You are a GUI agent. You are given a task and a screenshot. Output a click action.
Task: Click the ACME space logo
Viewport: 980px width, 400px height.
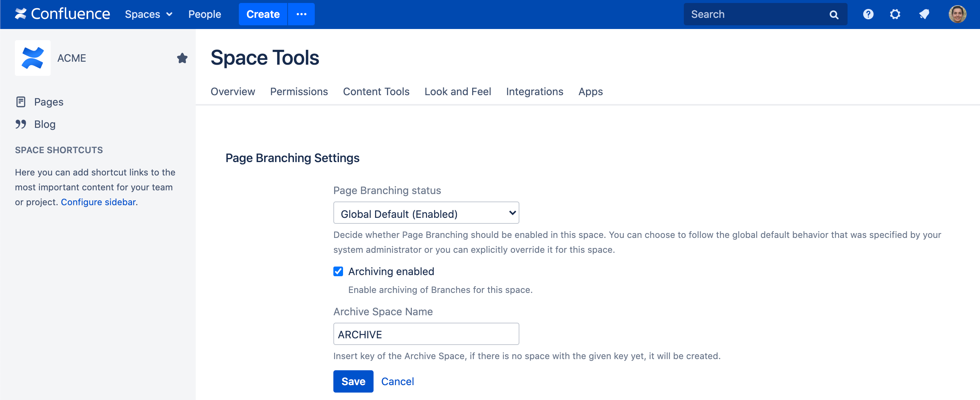click(x=33, y=58)
